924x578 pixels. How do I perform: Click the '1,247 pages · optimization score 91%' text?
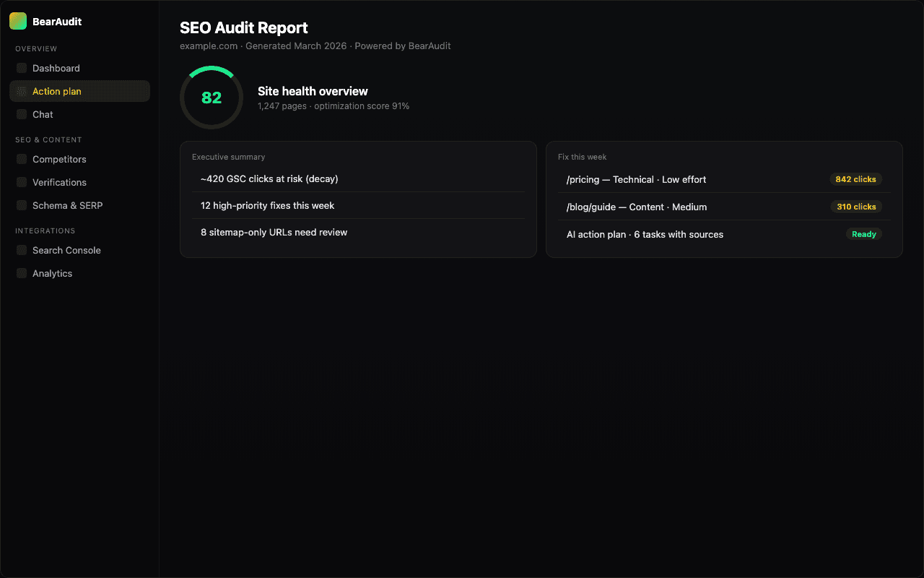(334, 106)
